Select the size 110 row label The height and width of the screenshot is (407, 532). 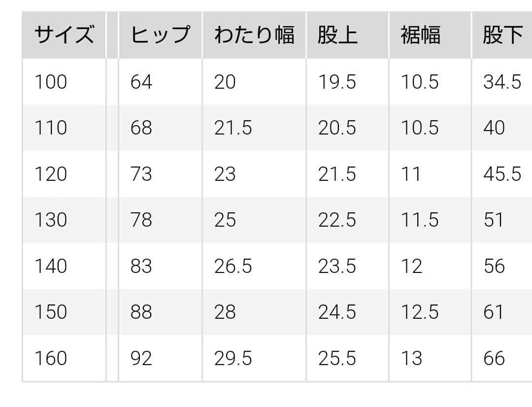(x=50, y=128)
